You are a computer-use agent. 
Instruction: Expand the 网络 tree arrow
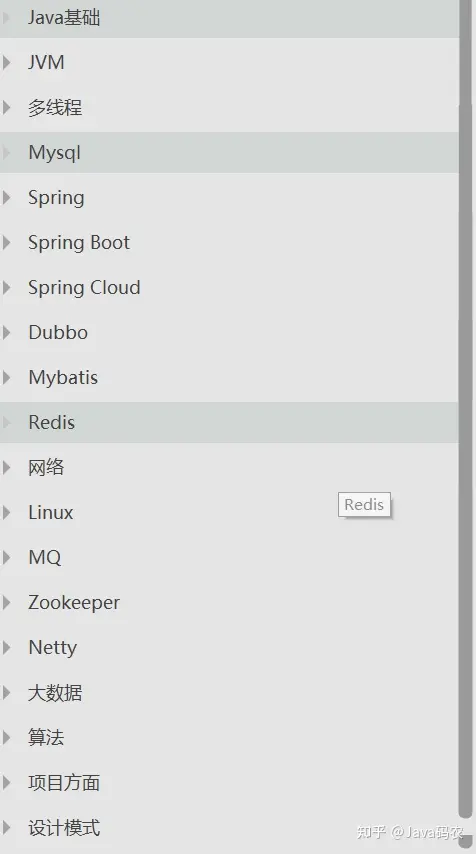point(6,467)
